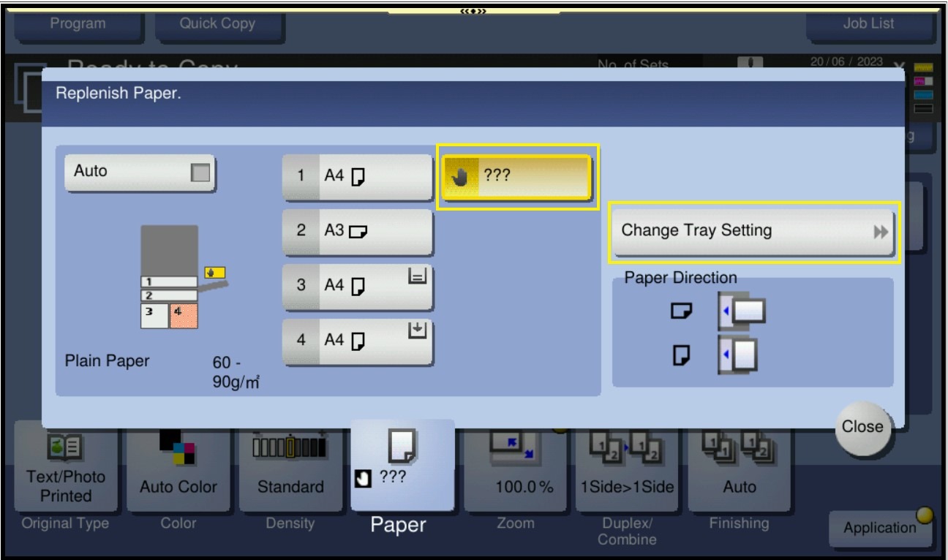Select tray 4 A4 paper
The height and width of the screenshot is (560, 948).
click(x=358, y=341)
